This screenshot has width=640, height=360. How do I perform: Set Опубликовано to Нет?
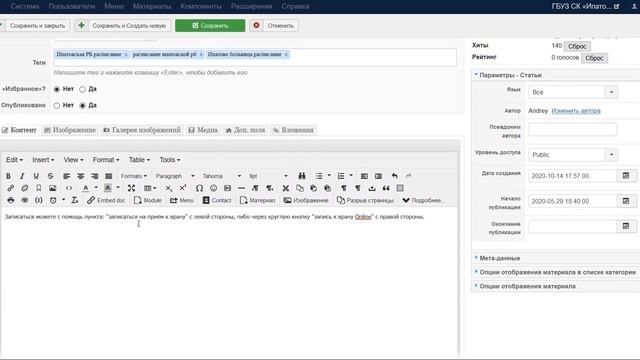click(57, 105)
